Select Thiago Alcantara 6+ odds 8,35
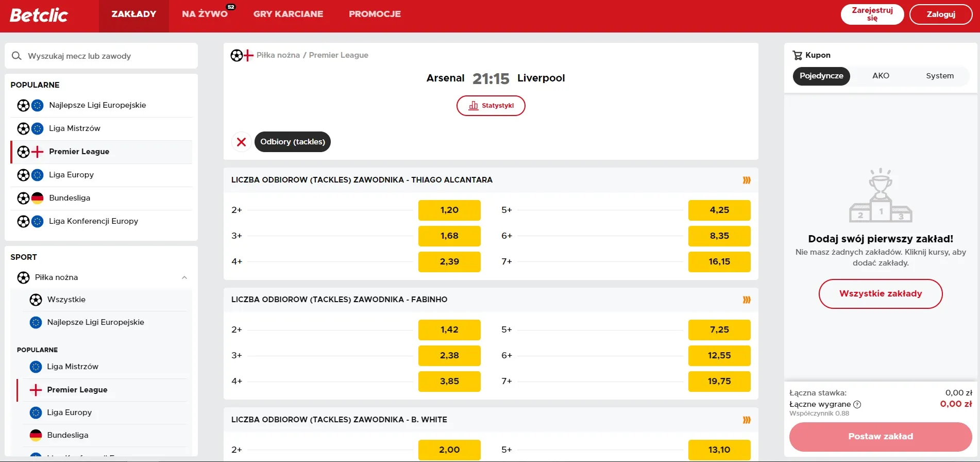 (x=719, y=236)
